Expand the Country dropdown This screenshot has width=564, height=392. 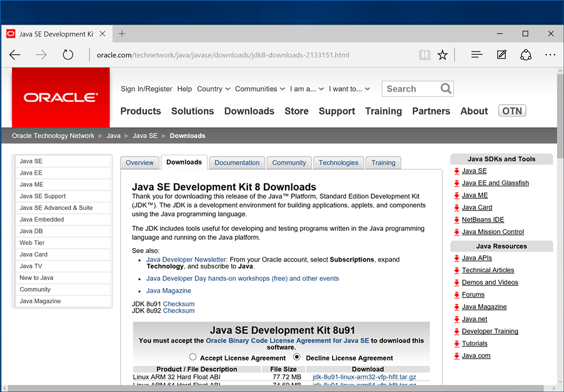[x=213, y=89]
